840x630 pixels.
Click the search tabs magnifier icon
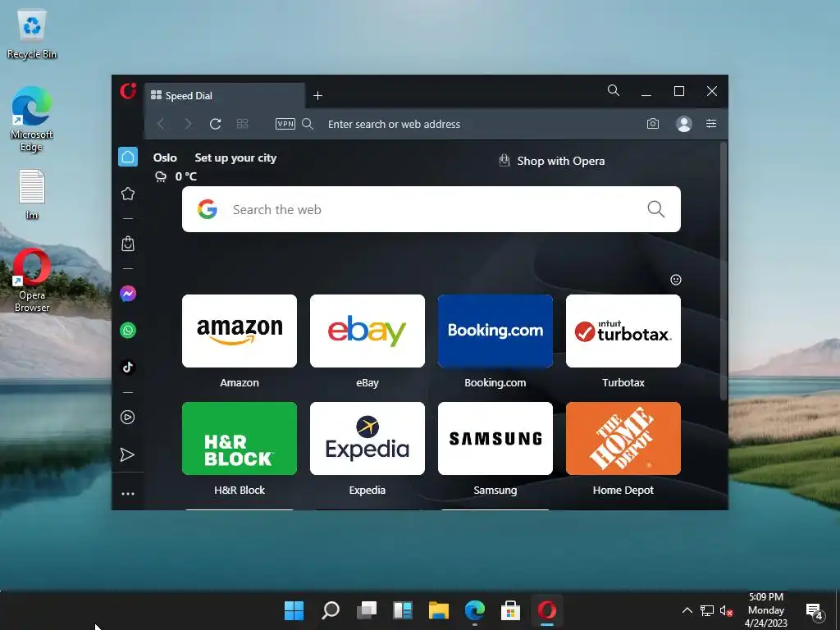(x=614, y=90)
